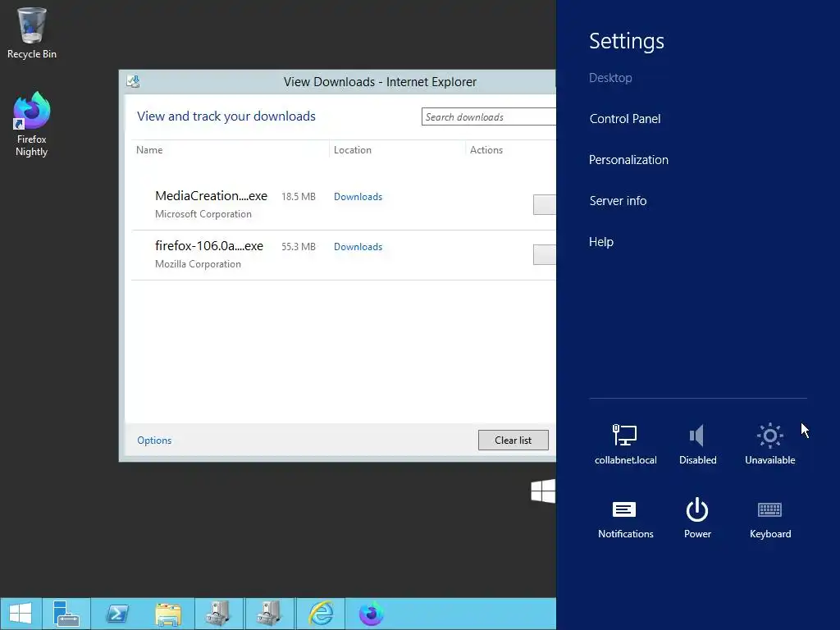Open Internet Explorer taskbar icon
The width and height of the screenshot is (840, 630).
coord(321,614)
